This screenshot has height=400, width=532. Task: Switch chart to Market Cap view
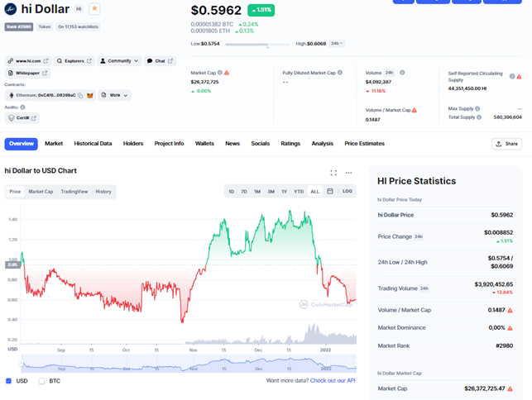pyautogui.click(x=41, y=192)
